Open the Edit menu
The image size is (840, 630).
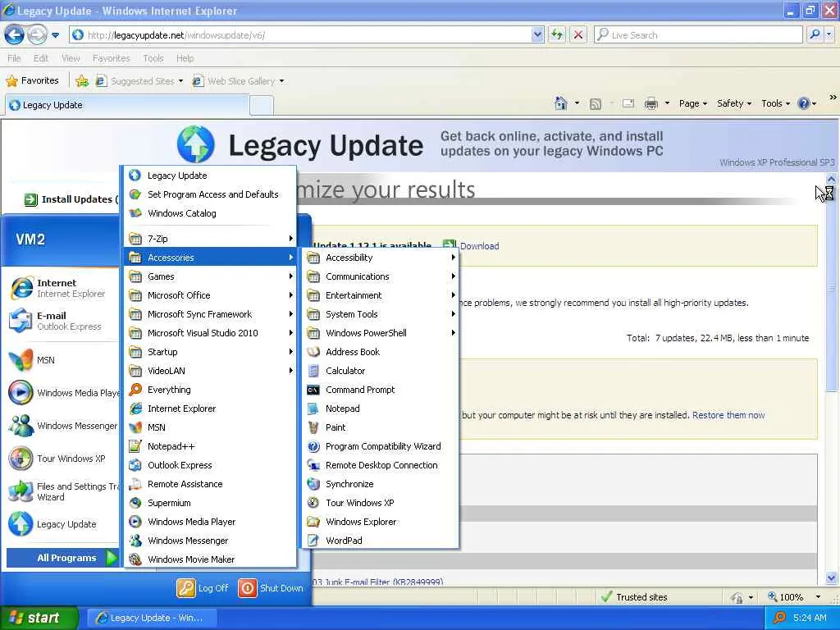point(41,58)
